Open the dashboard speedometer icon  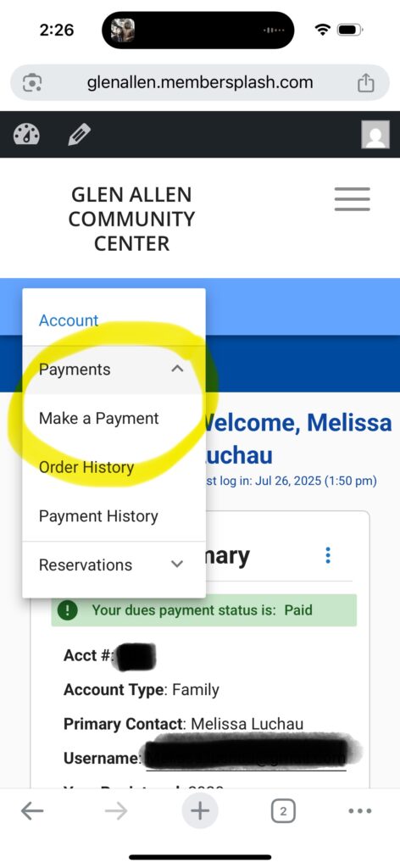(x=26, y=135)
